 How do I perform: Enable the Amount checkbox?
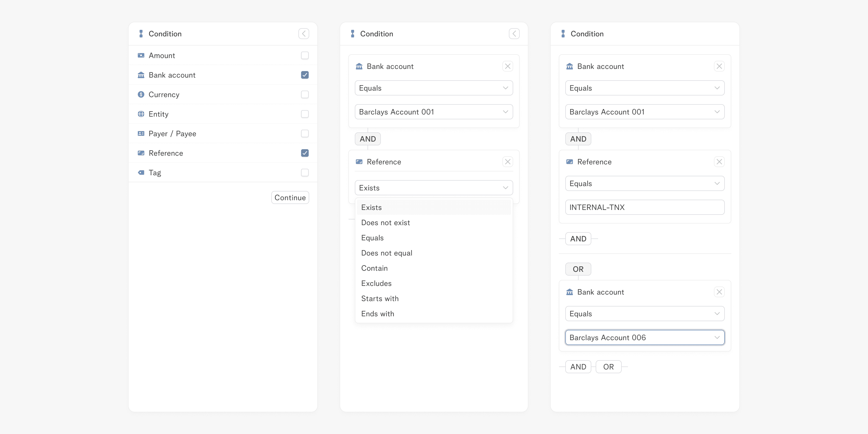(305, 55)
